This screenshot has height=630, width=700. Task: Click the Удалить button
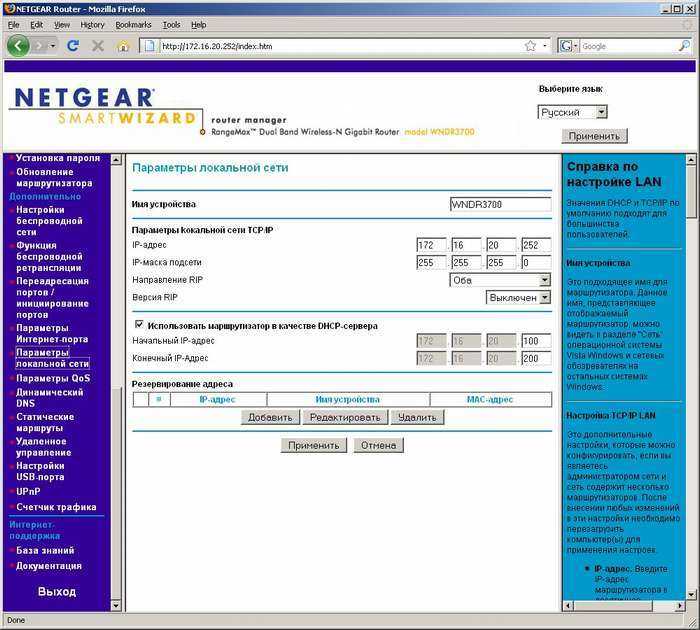pyautogui.click(x=417, y=417)
